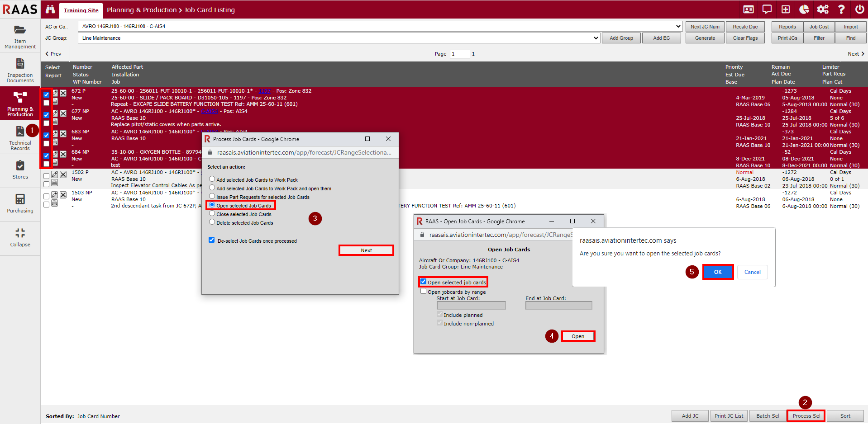Select Close selected Job Cards option
The height and width of the screenshot is (424, 868).
(212, 214)
